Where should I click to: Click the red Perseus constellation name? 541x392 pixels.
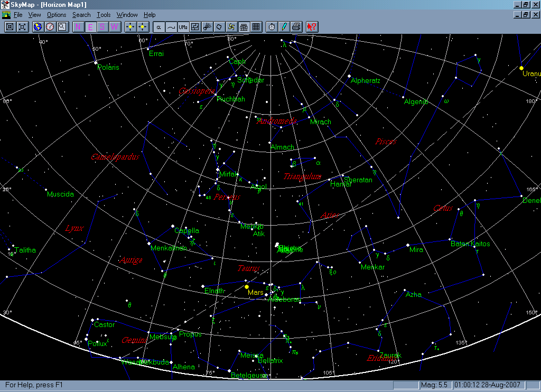[x=227, y=197]
